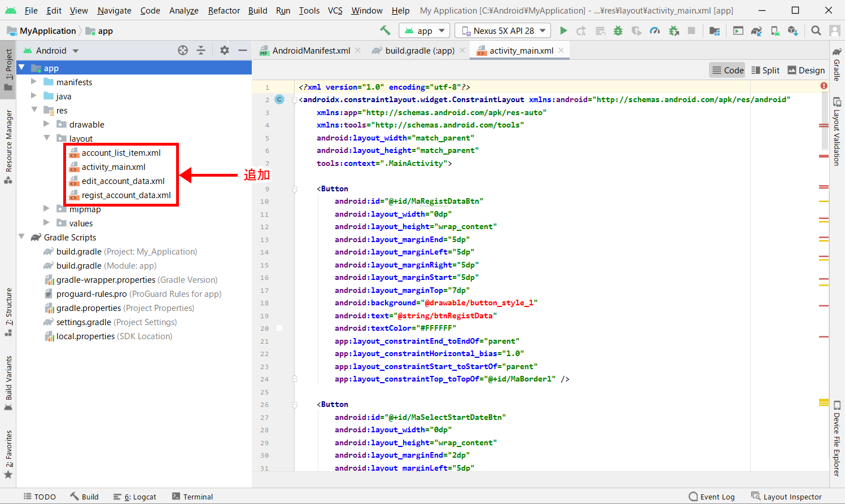845x504 pixels.
Task: Open the Terminal tool window
Action: coord(192,497)
